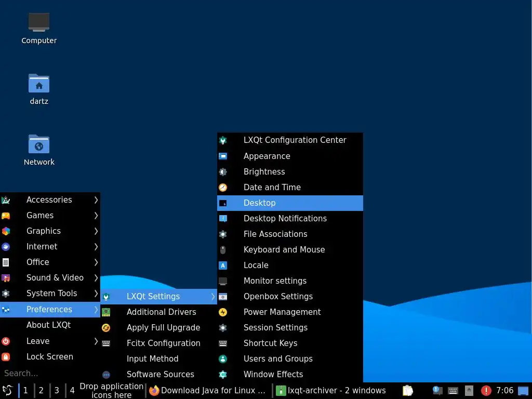Click the show desktop button in panel
The height and width of the screenshot is (399, 532).
[523, 391]
